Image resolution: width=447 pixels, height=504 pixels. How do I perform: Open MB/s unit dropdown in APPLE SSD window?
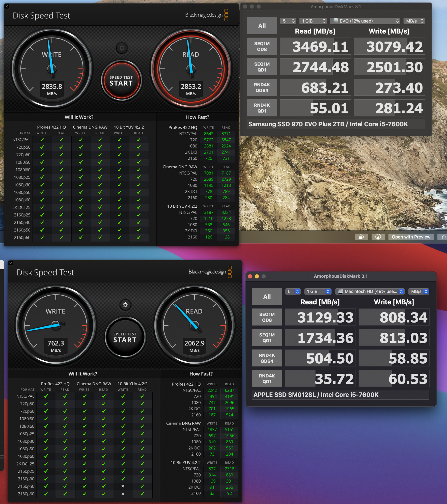419,292
